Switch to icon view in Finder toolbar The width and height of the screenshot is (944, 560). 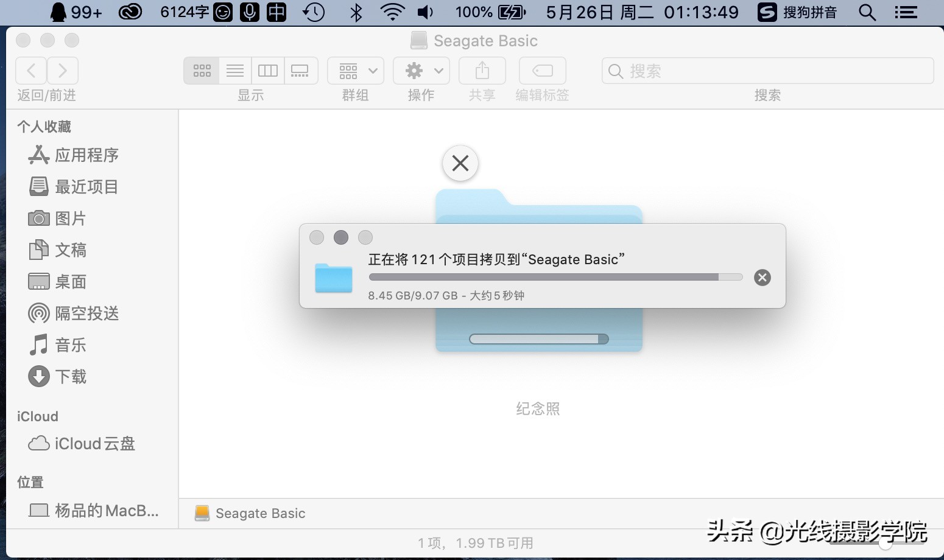(201, 70)
